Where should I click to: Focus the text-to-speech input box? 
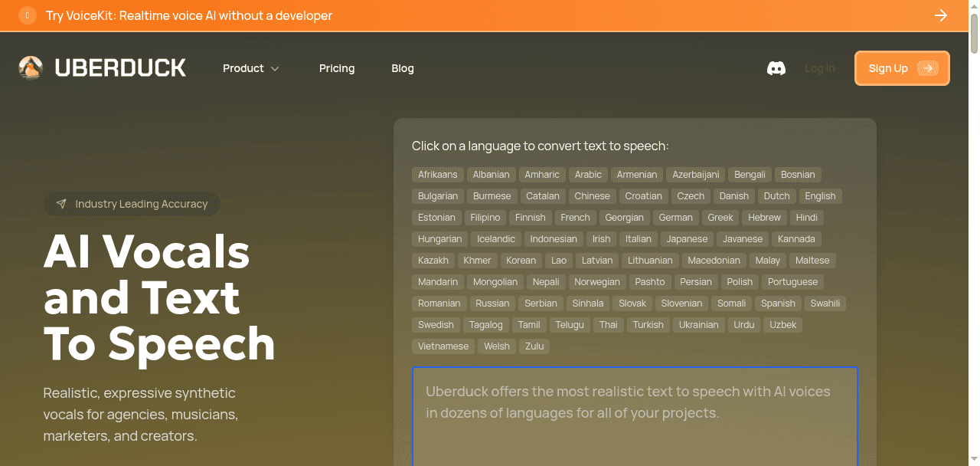635,416
